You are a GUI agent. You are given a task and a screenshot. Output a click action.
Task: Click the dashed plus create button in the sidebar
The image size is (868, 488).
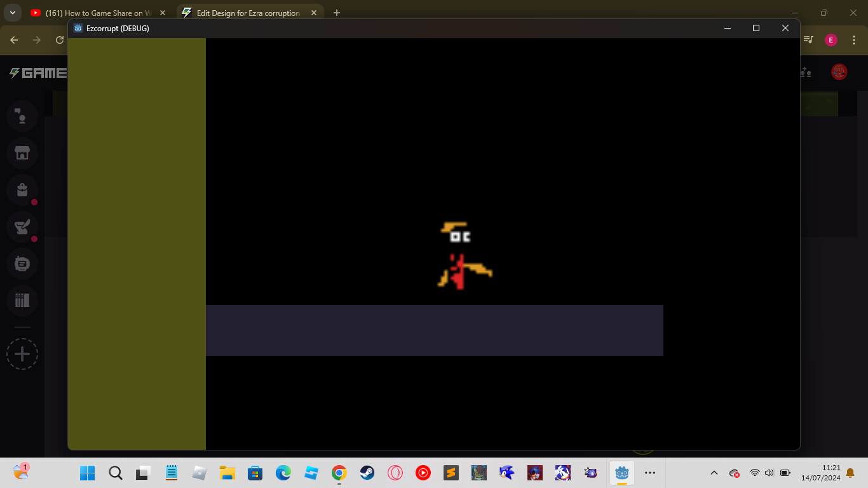point(22,354)
